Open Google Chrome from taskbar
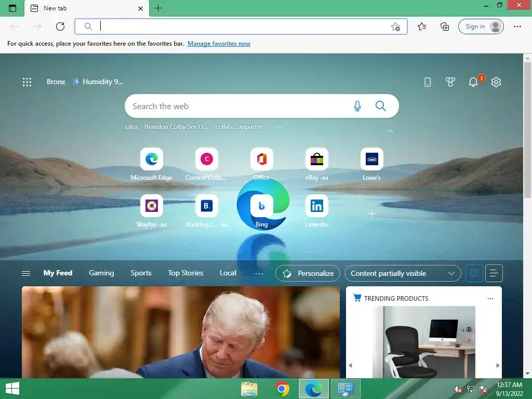Screen dimensions: 532x399 click(282, 389)
